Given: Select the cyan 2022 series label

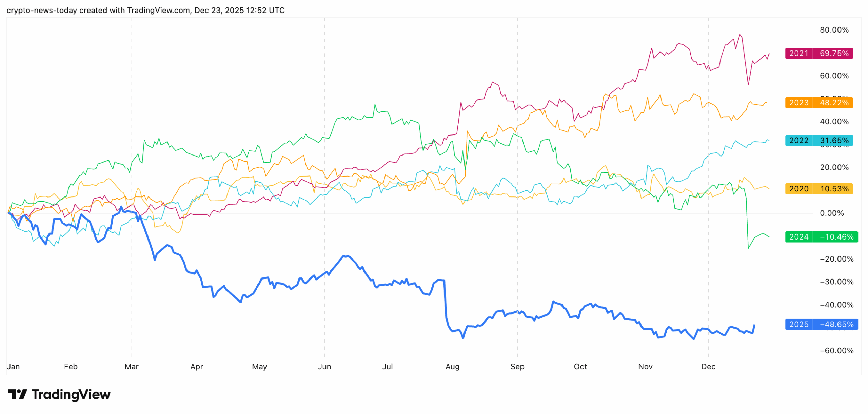Looking at the screenshot, I should click(798, 140).
